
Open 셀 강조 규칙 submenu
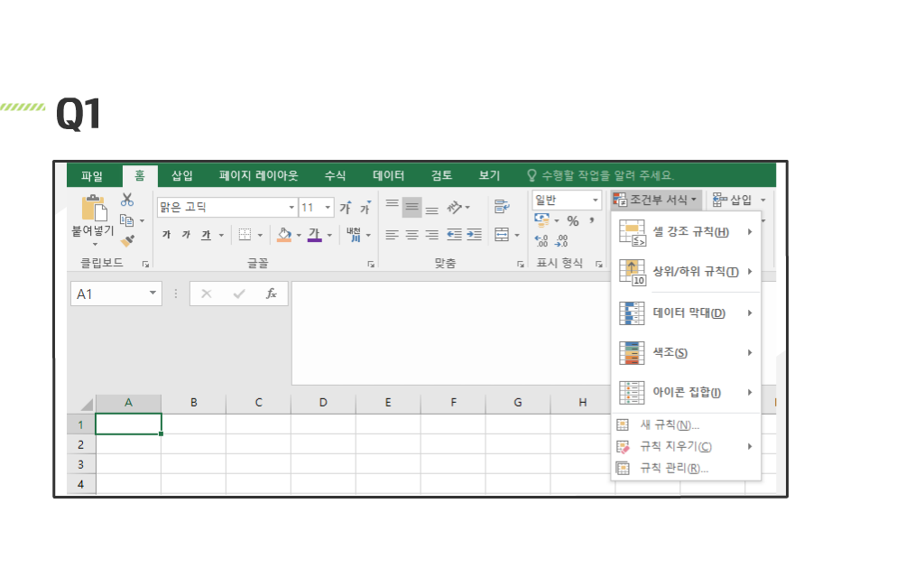click(686, 232)
